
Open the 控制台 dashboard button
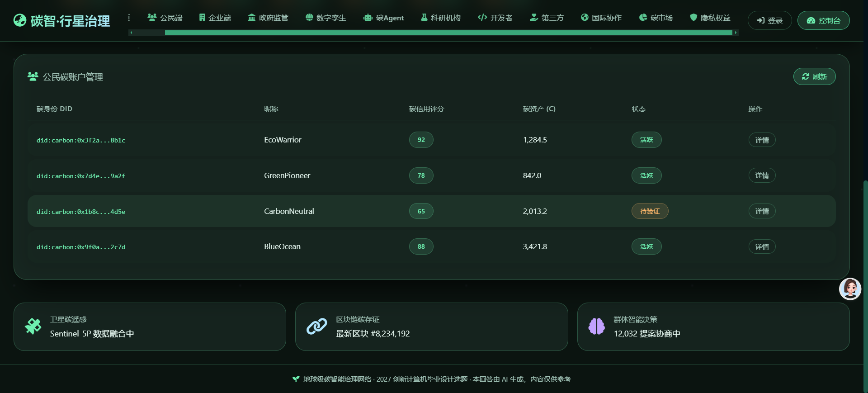click(x=823, y=20)
